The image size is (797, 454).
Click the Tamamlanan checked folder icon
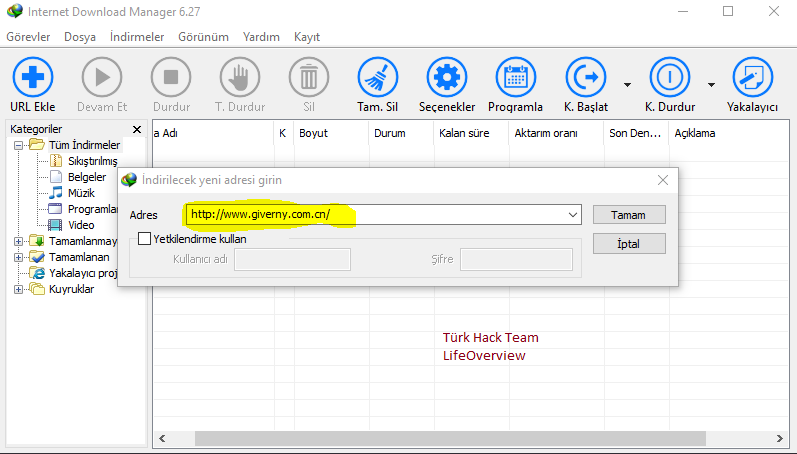[x=37, y=257]
